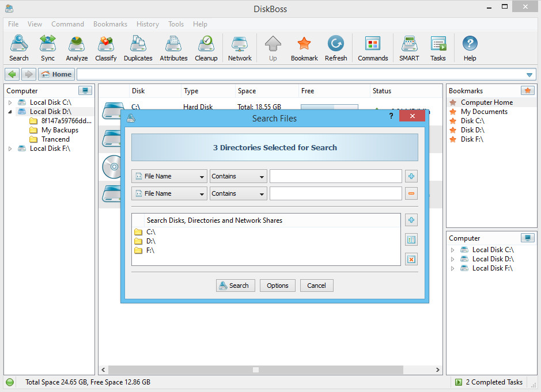Navigate back with the green arrow

pyautogui.click(x=12, y=74)
